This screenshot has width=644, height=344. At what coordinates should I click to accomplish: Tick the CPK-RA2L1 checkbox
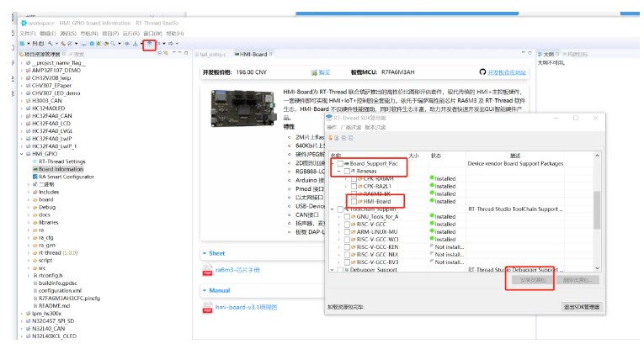click(354, 186)
